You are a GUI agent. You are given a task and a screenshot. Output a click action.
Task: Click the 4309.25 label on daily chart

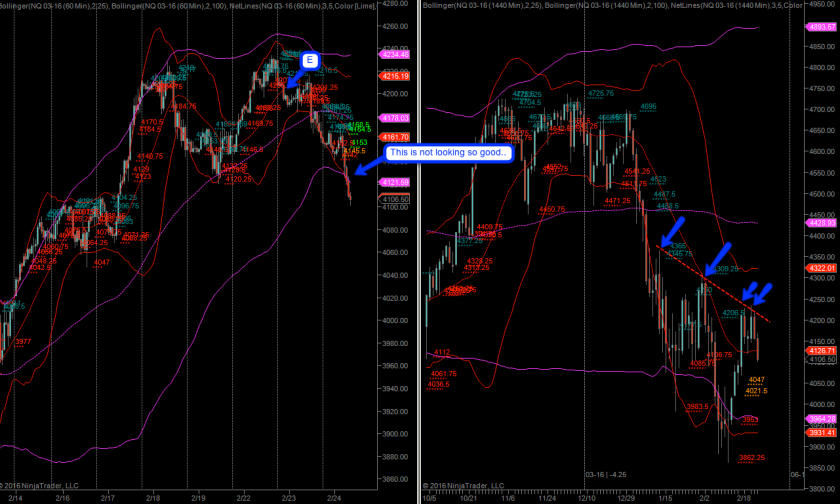pyautogui.click(x=726, y=269)
